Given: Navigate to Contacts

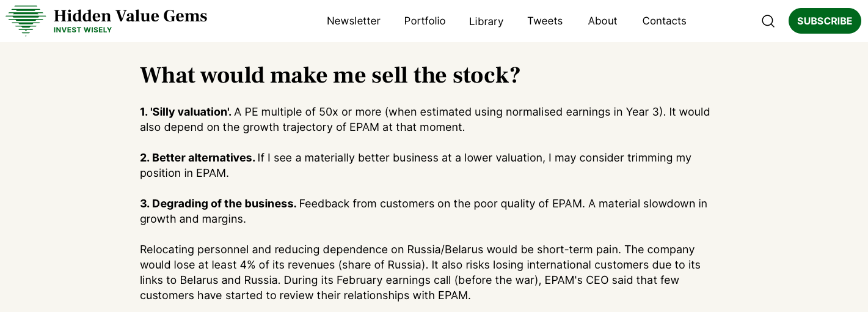Looking at the screenshot, I should [665, 21].
